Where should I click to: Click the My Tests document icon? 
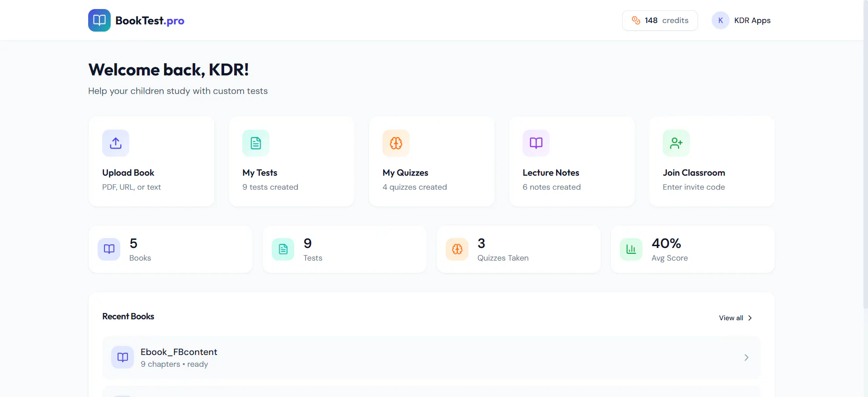256,143
